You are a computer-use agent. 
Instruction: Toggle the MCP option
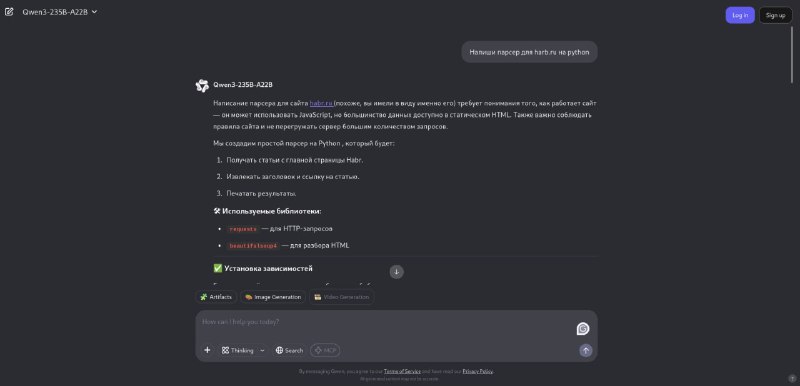325,350
